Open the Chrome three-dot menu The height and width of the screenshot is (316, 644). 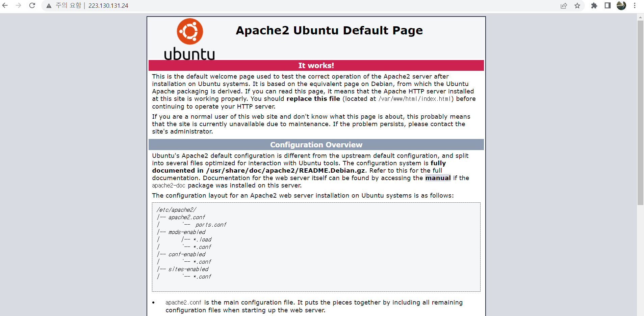(635, 5)
